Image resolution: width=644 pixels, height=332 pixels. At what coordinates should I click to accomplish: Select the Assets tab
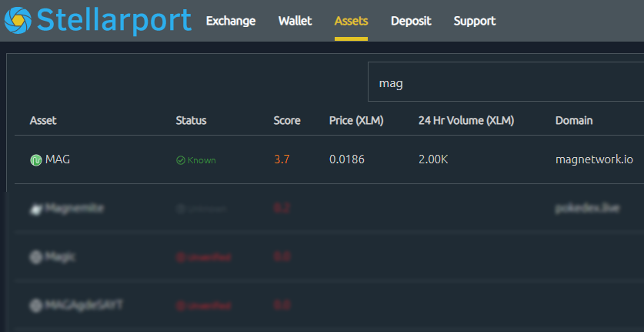(351, 21)
